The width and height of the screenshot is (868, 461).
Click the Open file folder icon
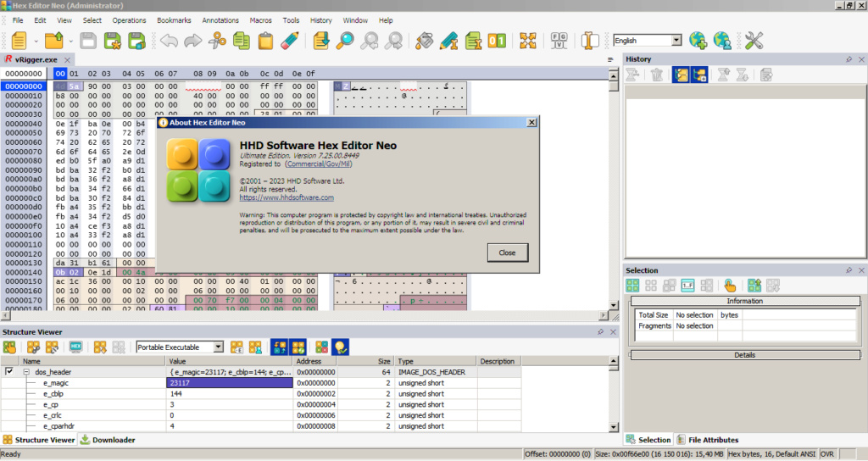(x=53, y=41)
